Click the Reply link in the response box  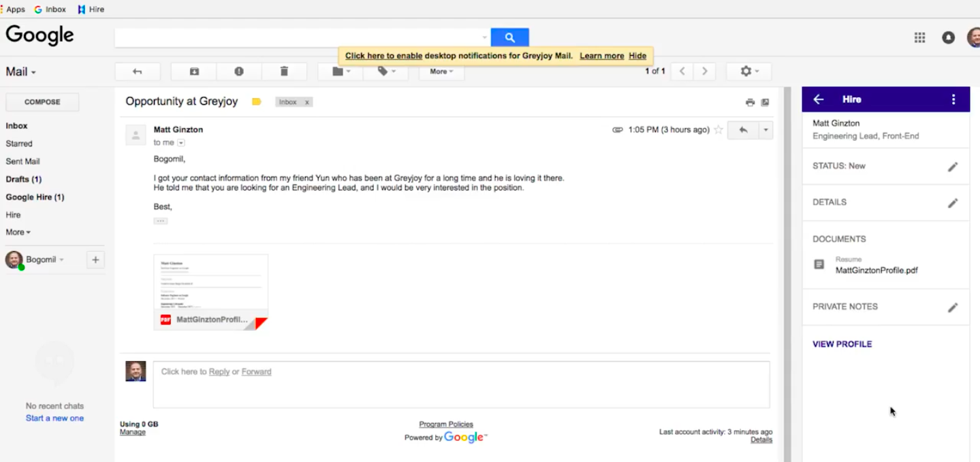point(219,372)
